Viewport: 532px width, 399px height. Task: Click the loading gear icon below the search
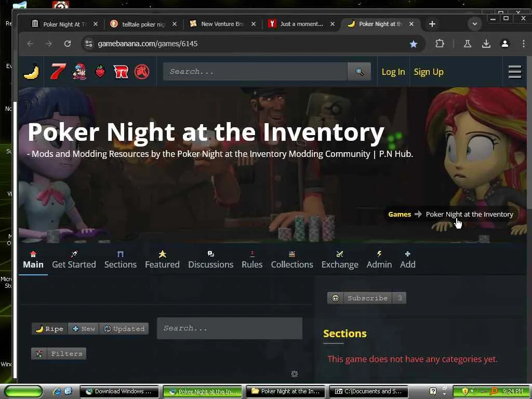295,374
